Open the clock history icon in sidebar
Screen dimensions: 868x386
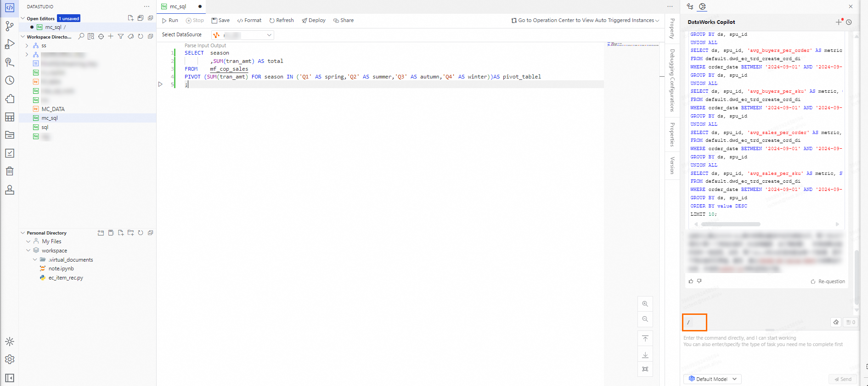tap(10, 80)
